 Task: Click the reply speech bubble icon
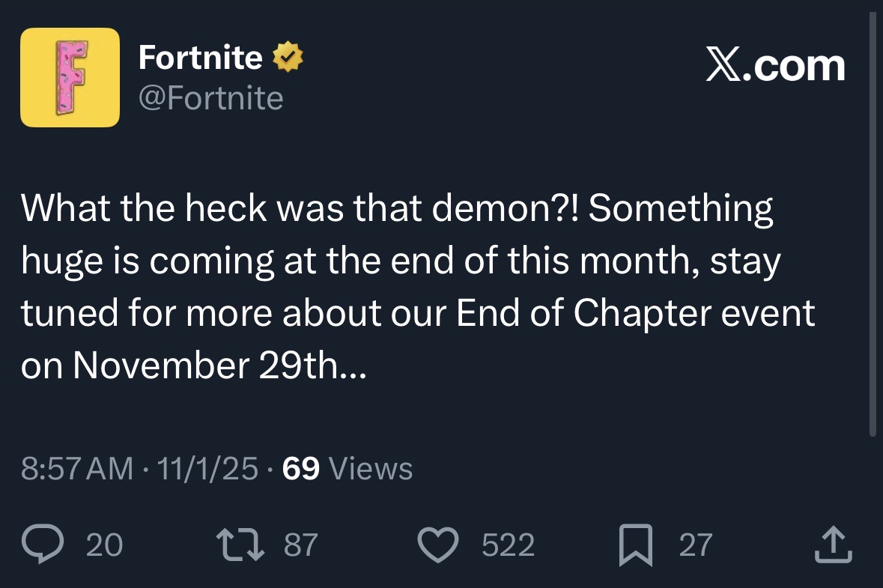[43, 544]
